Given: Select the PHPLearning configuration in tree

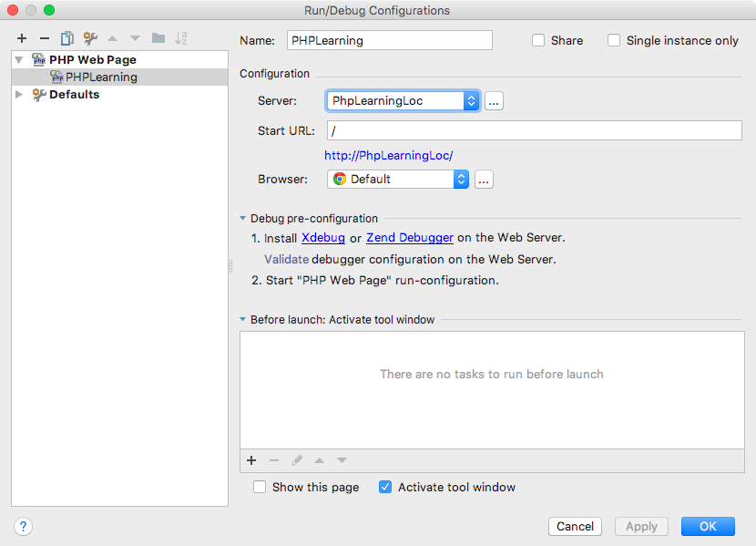Looking at the screenshot, I should point(119,77).
